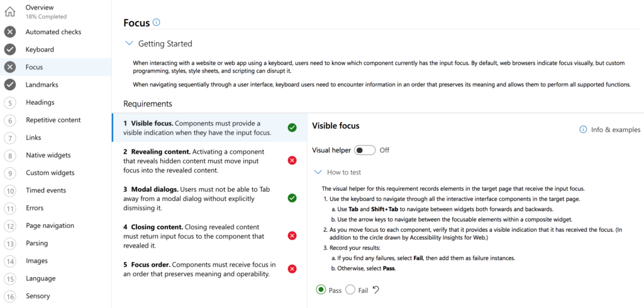Click the info icon beside Info & examples

click(583, 130)
